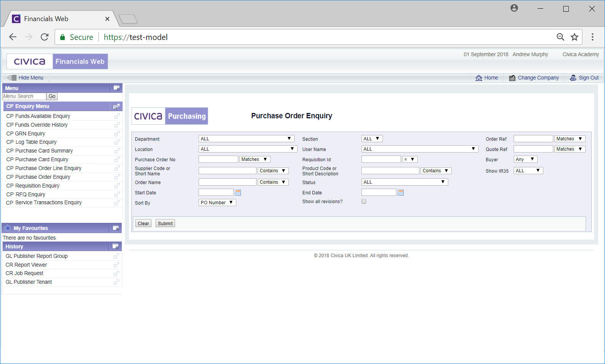This screenshot has height=364, width=605.
Task: Focus the Product Code or Short Description field
Action: tap(390, 171)
